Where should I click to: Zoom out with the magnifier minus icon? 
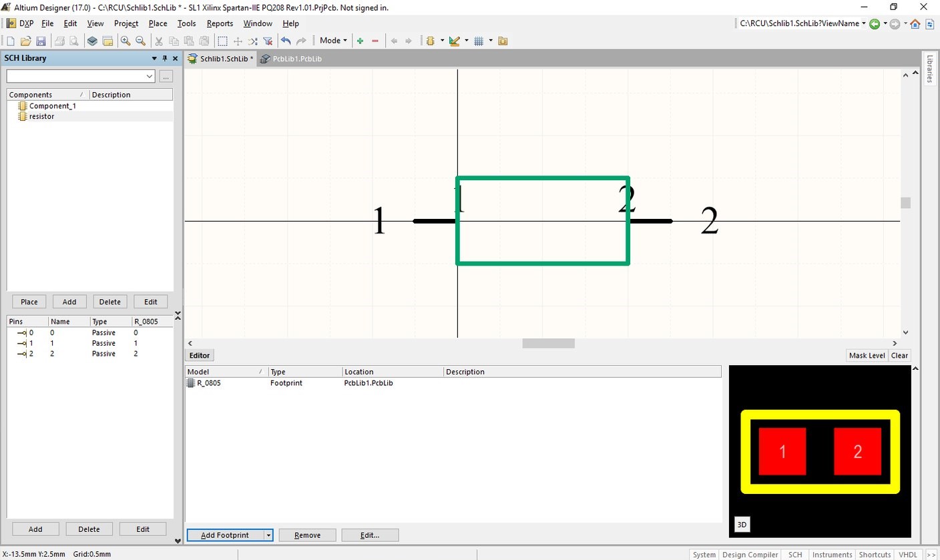(x=140, y=41)
